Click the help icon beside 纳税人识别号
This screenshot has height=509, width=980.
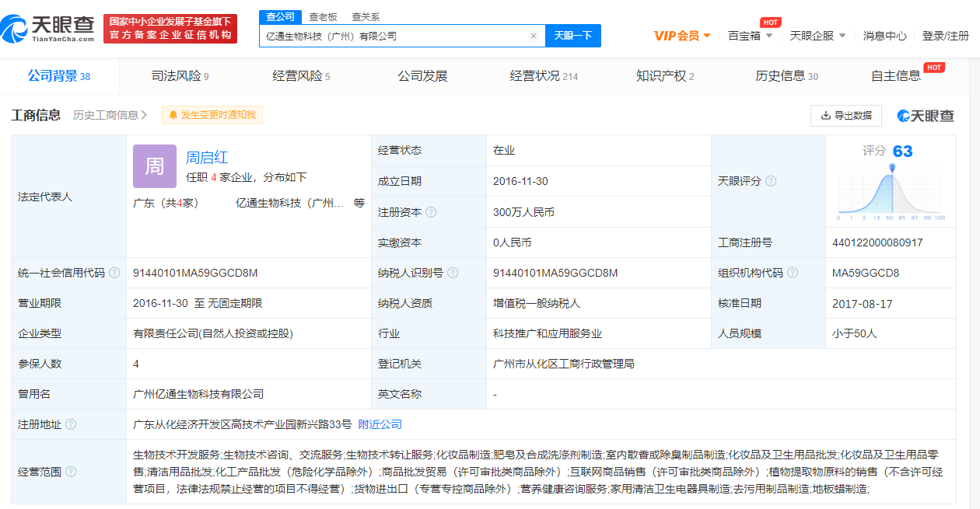click(453, 273)
